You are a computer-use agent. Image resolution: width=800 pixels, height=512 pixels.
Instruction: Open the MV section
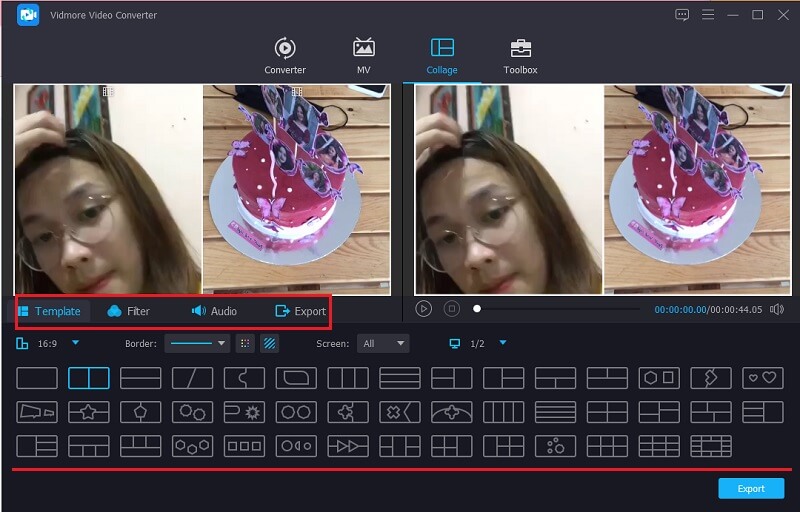click(x=364, y=56)
